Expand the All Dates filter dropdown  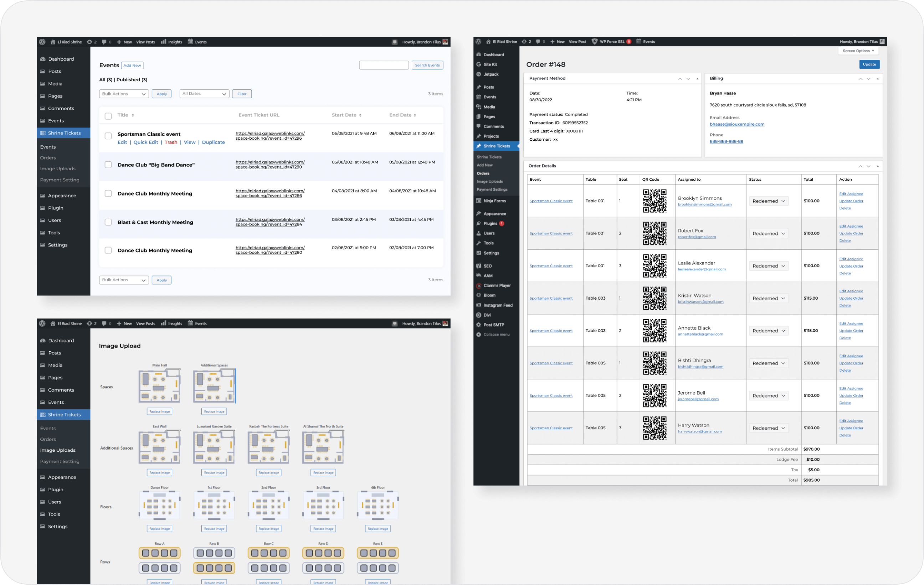coord(204,94)
